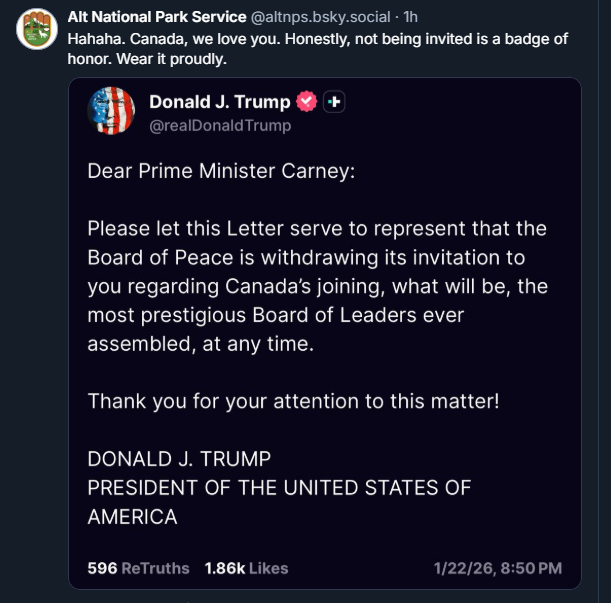
Task: Open the Alt National Park Service avatar
Action: point(35,29)
